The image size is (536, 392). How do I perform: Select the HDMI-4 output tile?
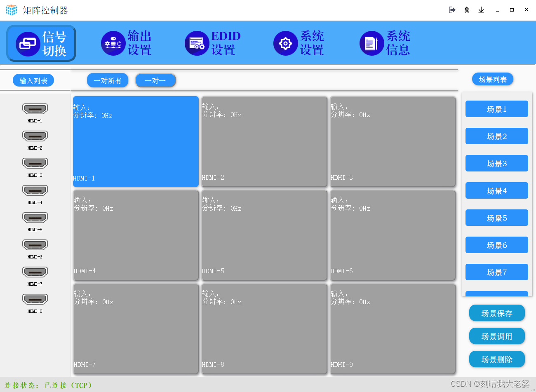point(136,235)
